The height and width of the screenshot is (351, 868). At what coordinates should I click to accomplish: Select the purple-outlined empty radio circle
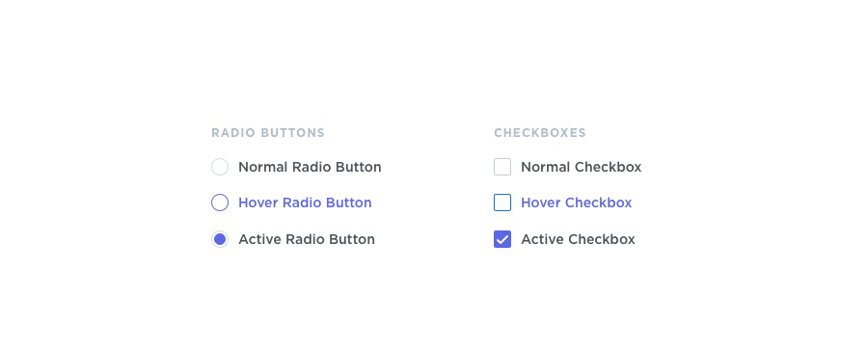click(220, 202)
